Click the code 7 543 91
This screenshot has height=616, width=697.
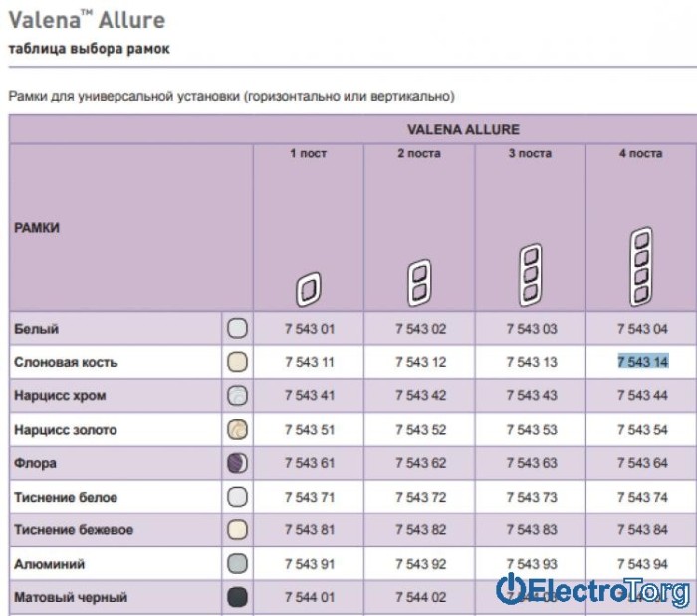click(x=310, y=564)
